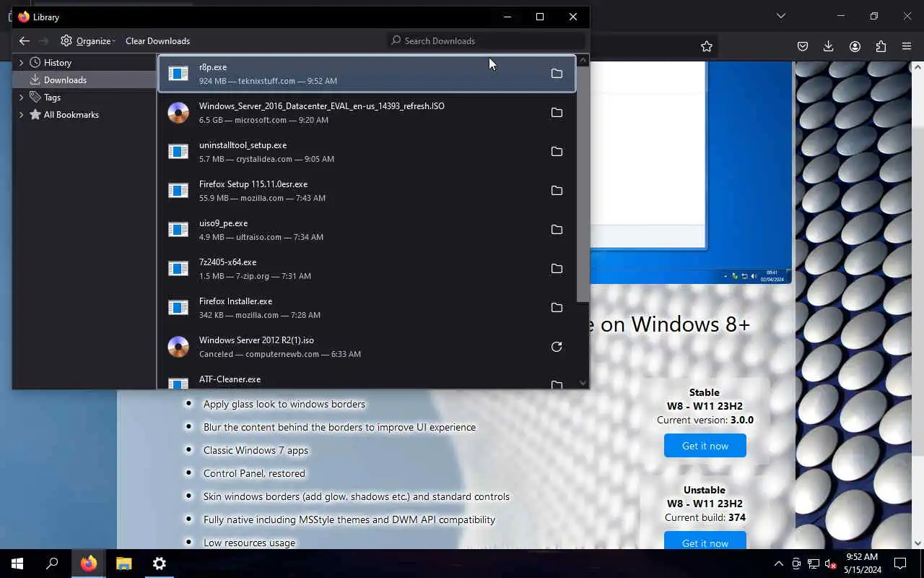Click the downloads list scrollbar thumb
The width and height of the screenshot is (924, 578).
coord(583,184)
